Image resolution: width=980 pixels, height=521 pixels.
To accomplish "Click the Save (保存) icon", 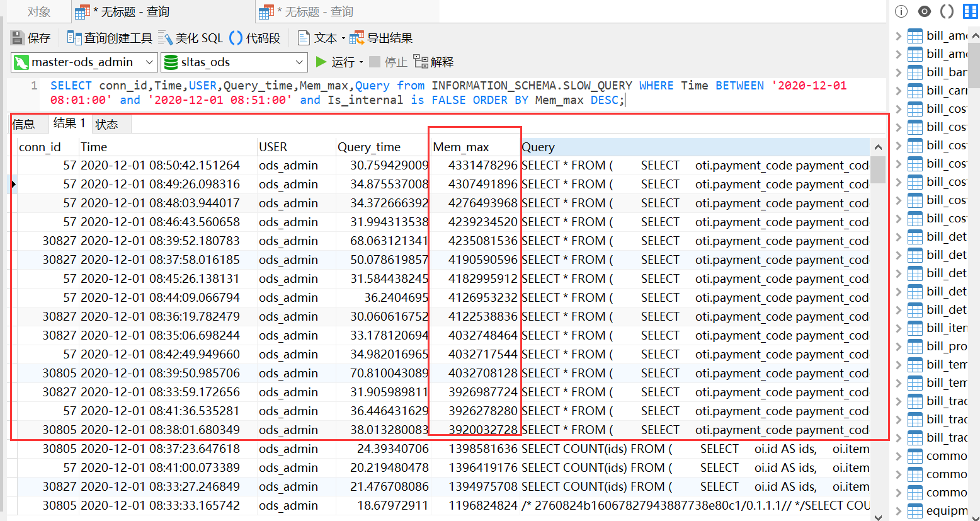I will pyautogui.click(x=18, y=38).
